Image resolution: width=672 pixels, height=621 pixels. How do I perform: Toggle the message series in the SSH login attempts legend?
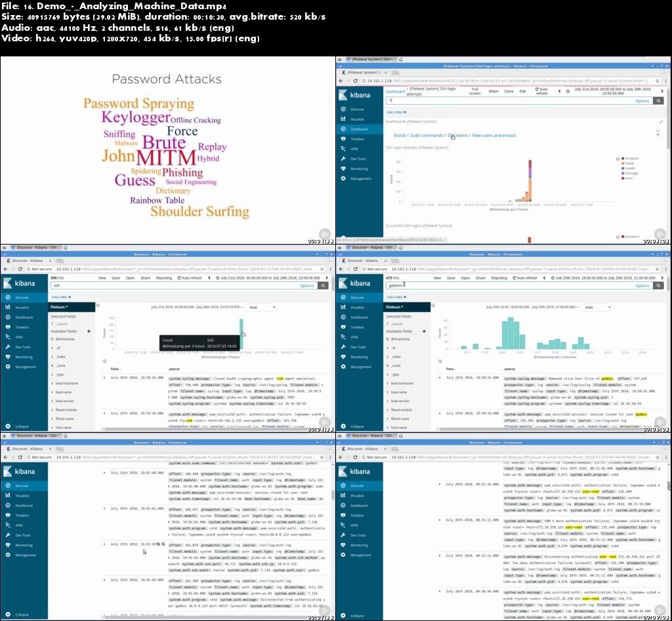click(x=629, y=173)
